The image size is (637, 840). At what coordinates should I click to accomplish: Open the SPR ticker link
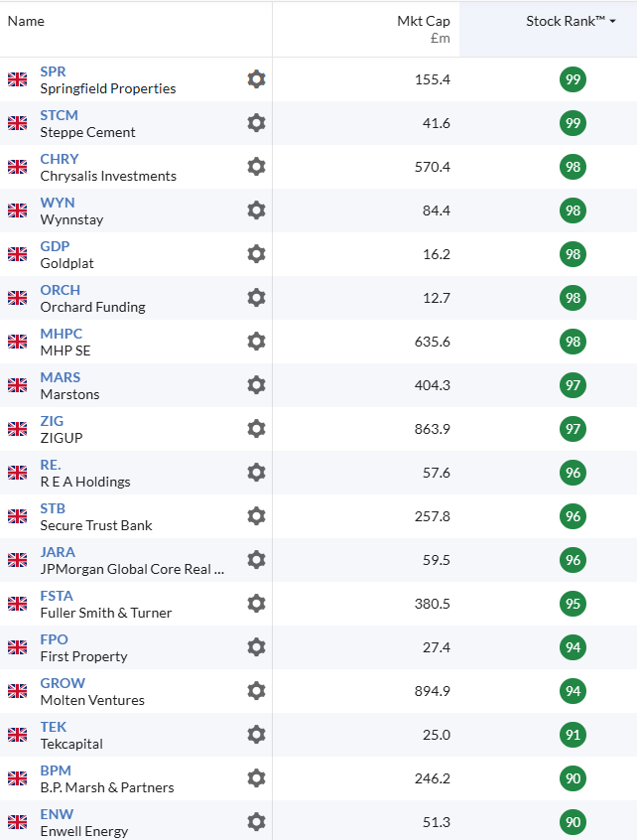53,71
